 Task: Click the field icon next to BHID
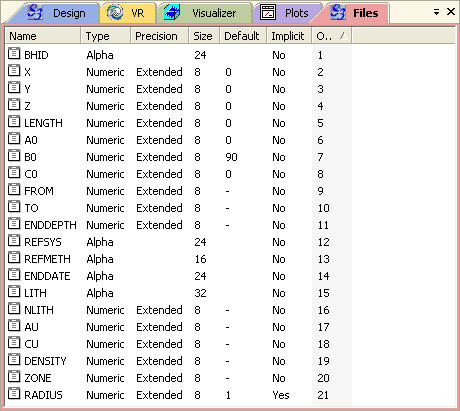pos(14,54)
